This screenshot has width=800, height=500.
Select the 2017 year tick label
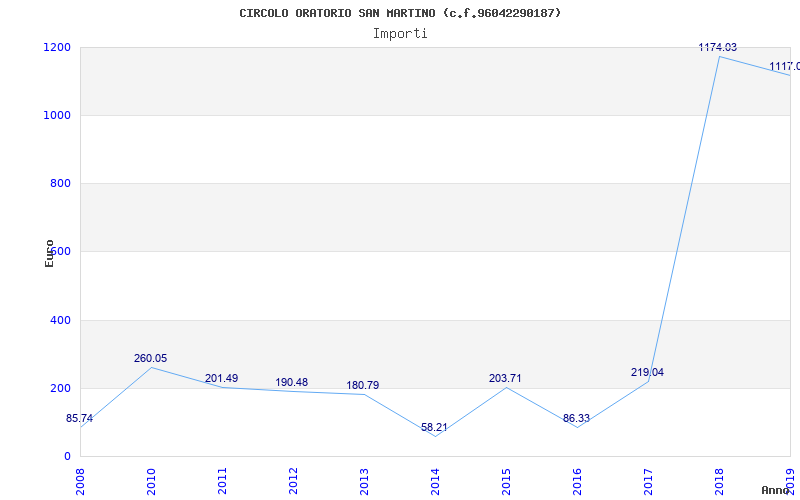648,481
